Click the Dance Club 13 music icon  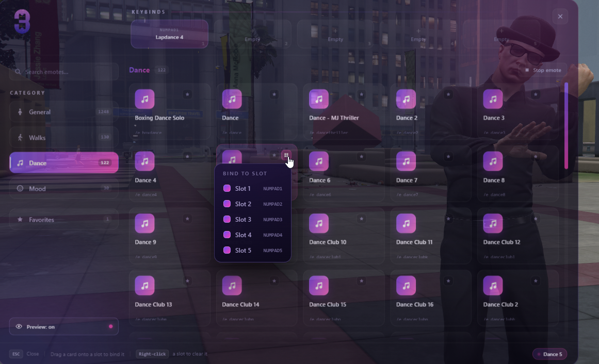click(144, 285)
